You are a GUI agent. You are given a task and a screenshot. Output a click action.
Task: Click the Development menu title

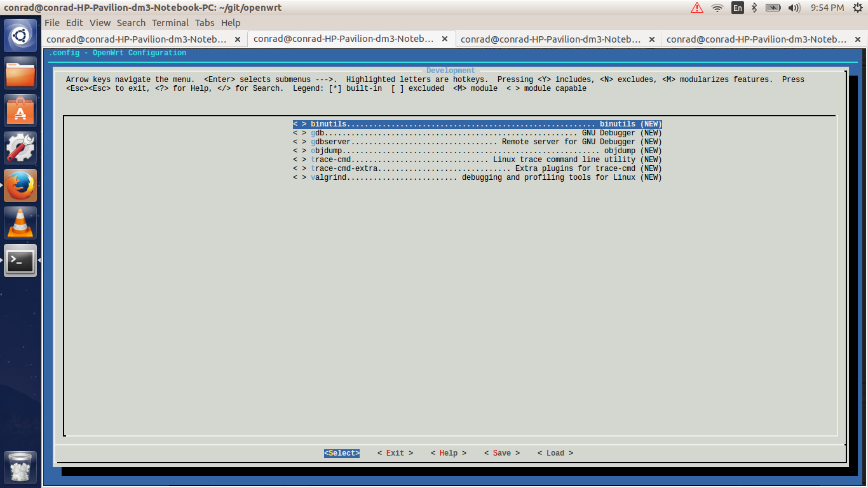pyautogui.click(x=451, y=71)
